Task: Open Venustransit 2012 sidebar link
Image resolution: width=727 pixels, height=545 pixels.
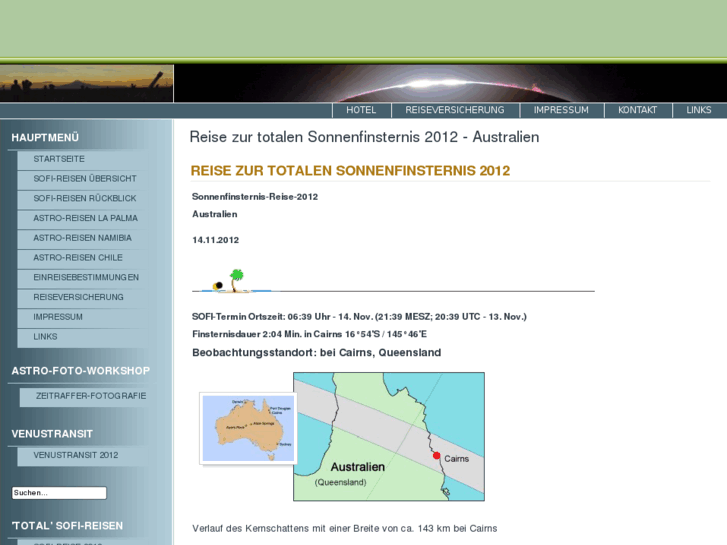Action: coord(76,455)
